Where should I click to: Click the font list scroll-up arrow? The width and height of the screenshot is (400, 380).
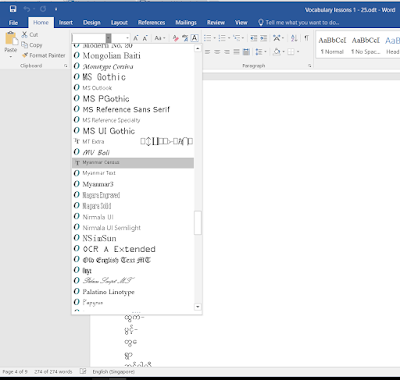(198, 49)
